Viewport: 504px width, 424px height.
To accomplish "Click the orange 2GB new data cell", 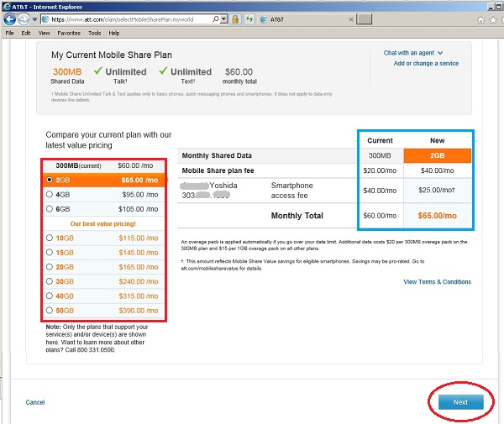I will 437,155.
